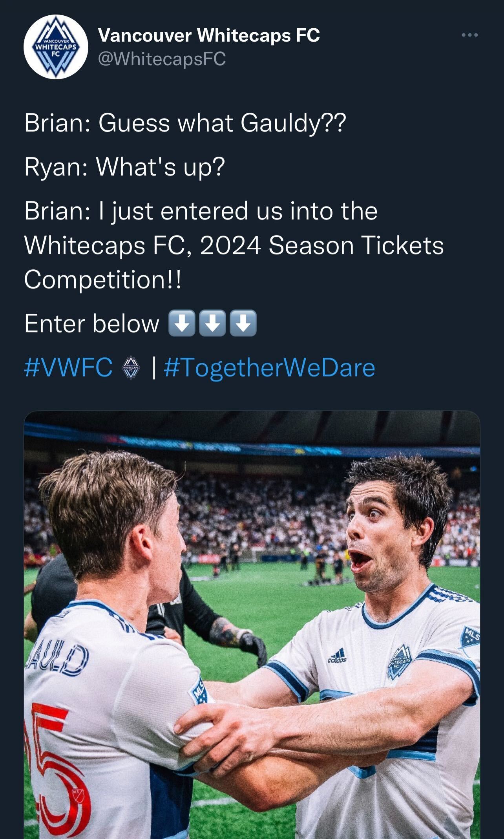Open the tweet's three-dot more options menu
Image resolution: width=504 pixels, height=839 pixels.
pos(469,35)
